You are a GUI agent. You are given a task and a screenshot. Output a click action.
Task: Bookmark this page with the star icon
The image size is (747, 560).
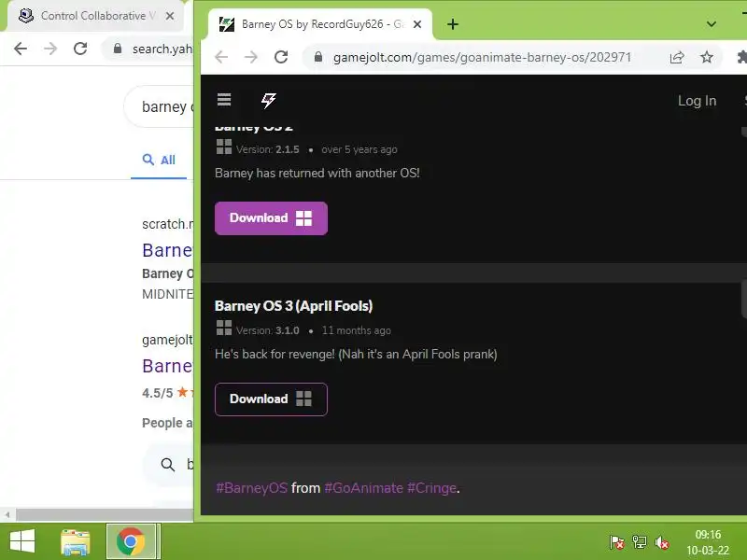click(707, 58)
